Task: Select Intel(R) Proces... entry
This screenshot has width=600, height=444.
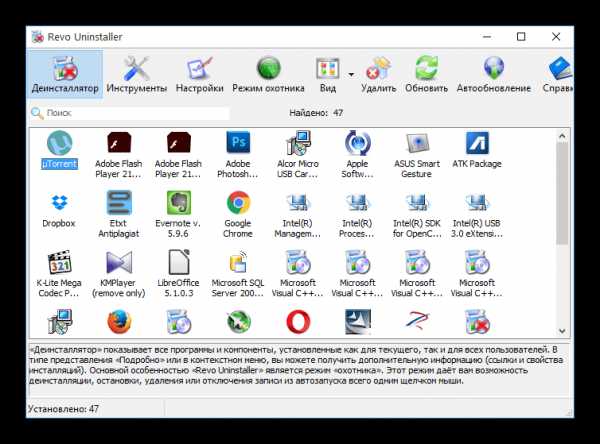Action: (357, 214)
